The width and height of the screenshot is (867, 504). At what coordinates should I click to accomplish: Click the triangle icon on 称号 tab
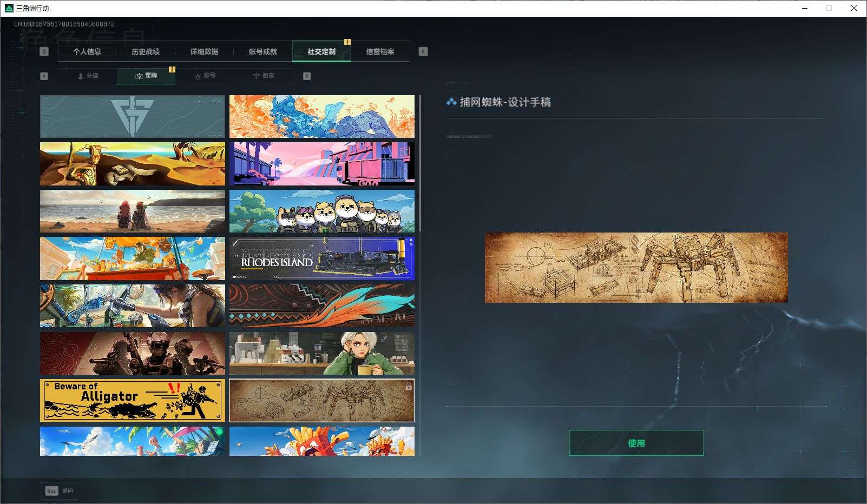pos(197,76)
